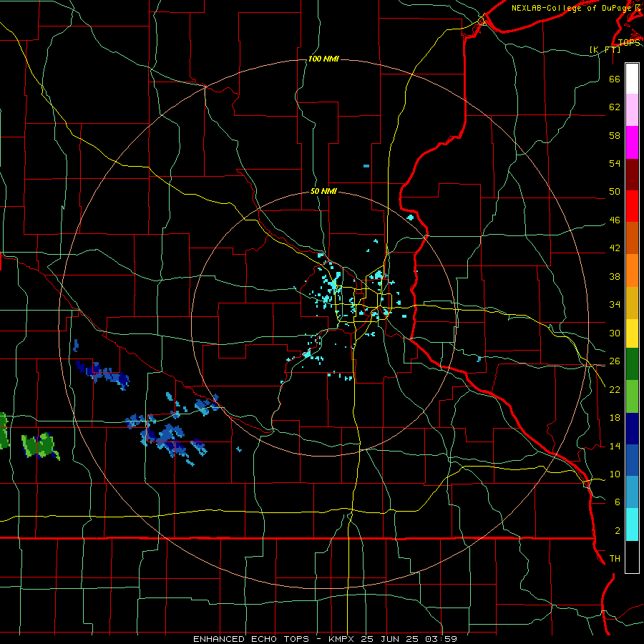
Task: Click the white swatch in the tops legend
Action: coord(632,79)
